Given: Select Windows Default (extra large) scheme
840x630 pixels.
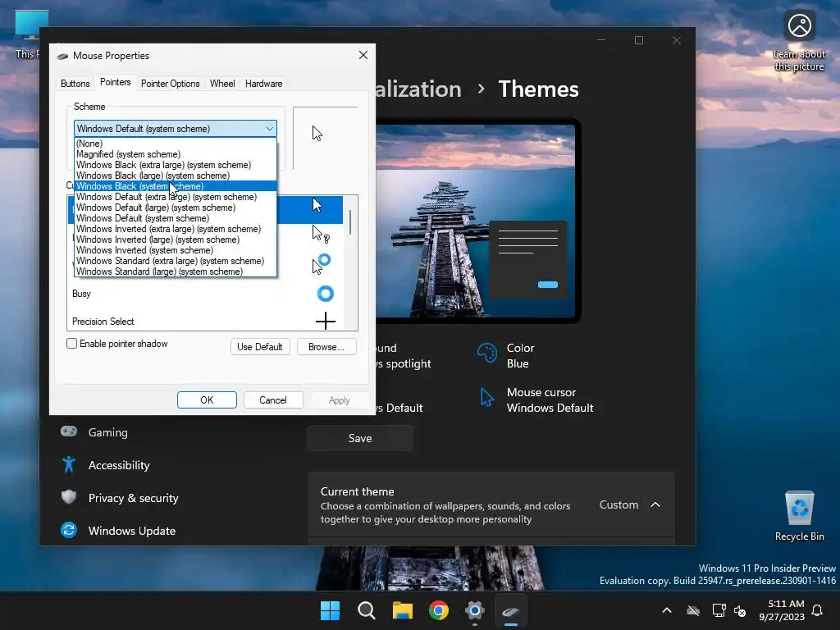Looking at the screenshot, I should [x=176, y=197].
